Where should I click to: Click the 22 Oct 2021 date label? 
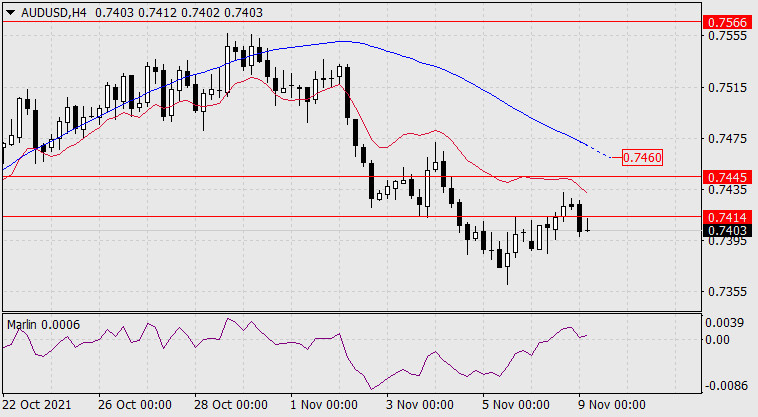click(37, 404)
